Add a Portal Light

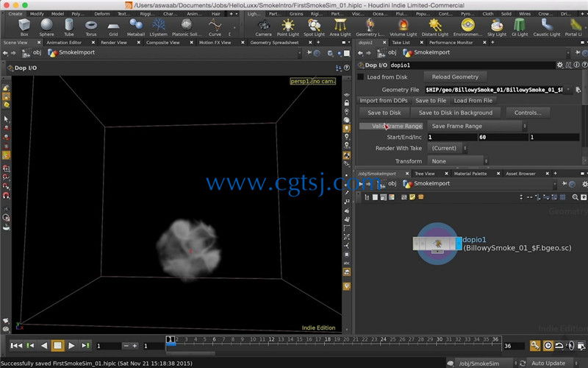click(x=573, y=27)
